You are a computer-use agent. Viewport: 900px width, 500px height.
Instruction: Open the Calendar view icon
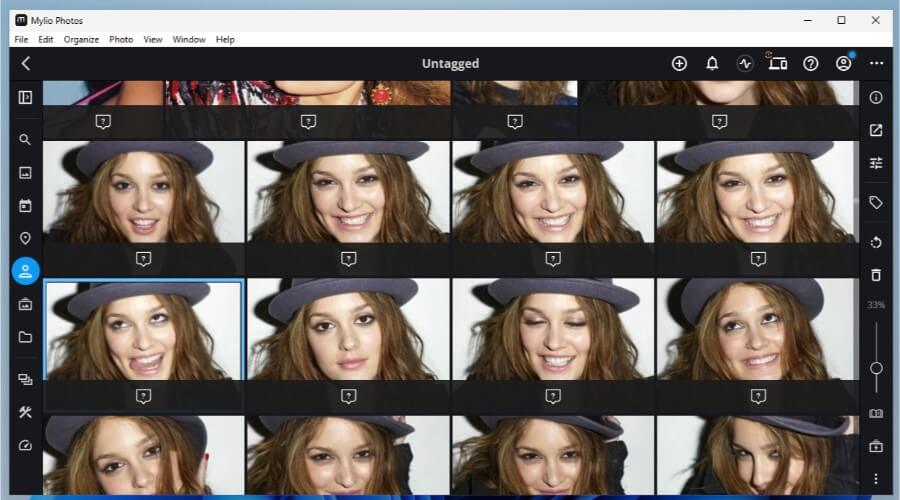25,206
